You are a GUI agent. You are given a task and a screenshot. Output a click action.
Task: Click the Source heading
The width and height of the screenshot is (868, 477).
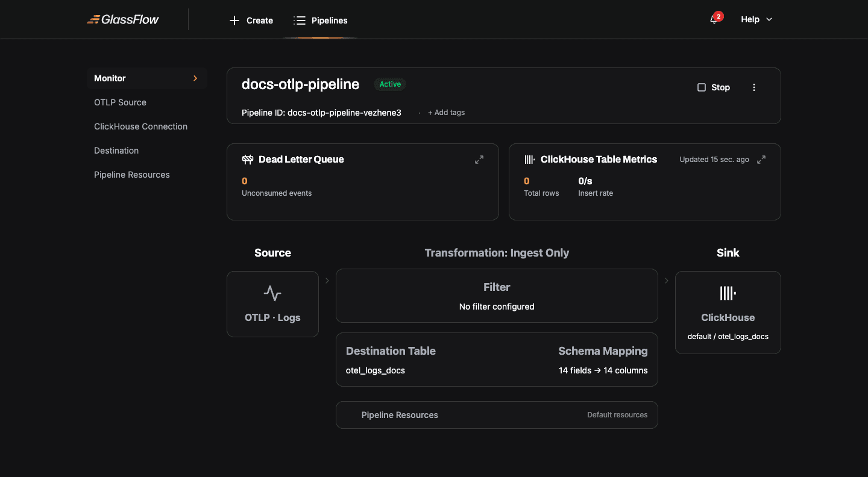tap(272, 253)
